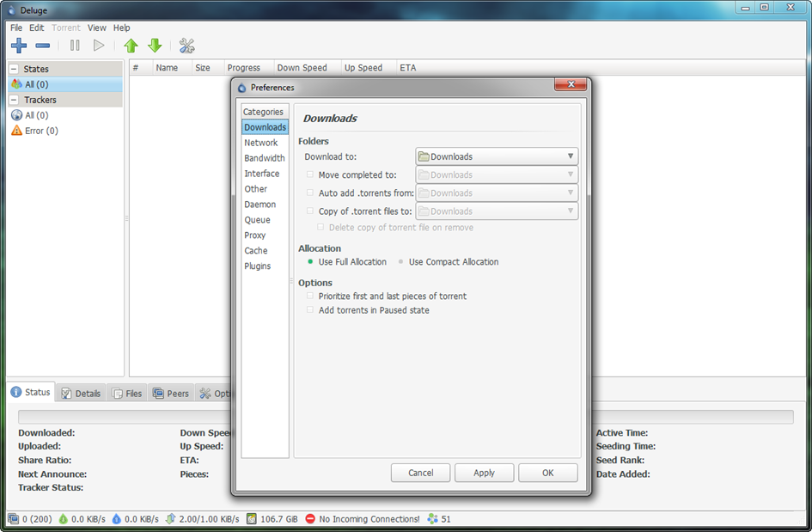Select Use Compact Allocation radio button
This screenshot has height=532, width=812.
[400, 261]
